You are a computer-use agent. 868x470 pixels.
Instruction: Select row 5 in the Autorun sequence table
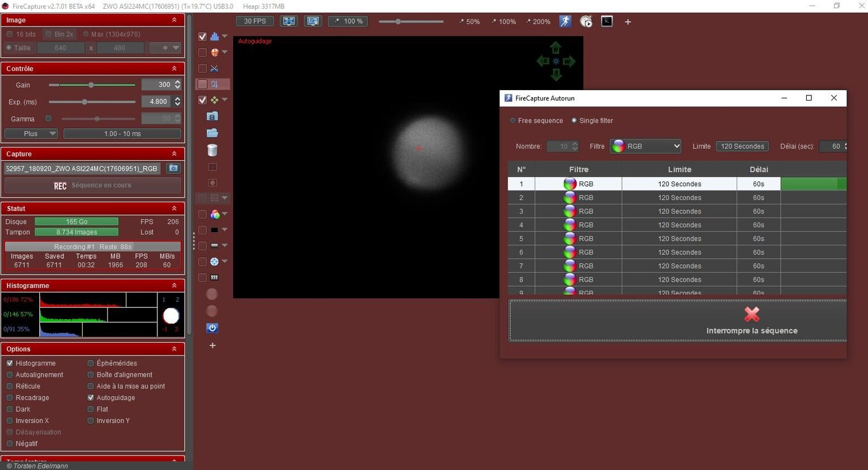point(677,239)
